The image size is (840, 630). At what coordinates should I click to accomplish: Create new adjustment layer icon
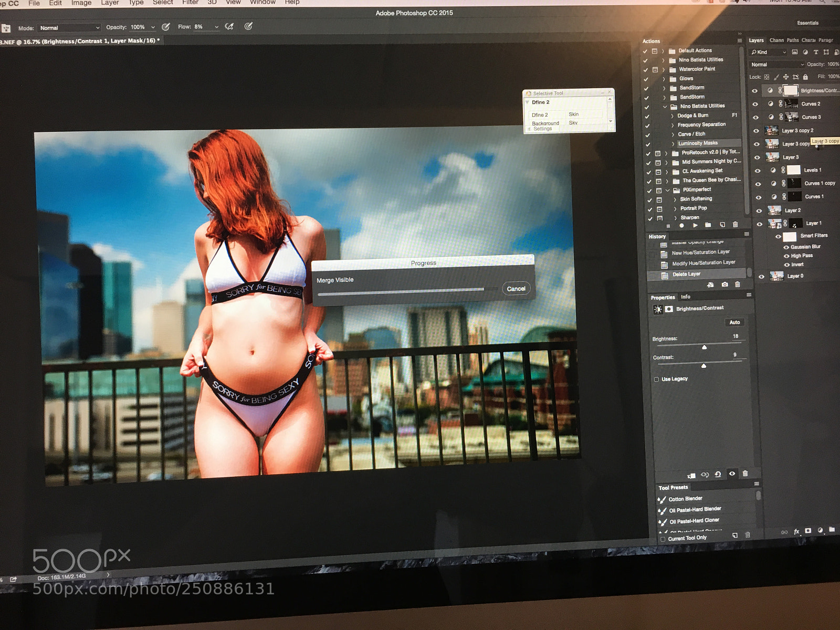820,530
